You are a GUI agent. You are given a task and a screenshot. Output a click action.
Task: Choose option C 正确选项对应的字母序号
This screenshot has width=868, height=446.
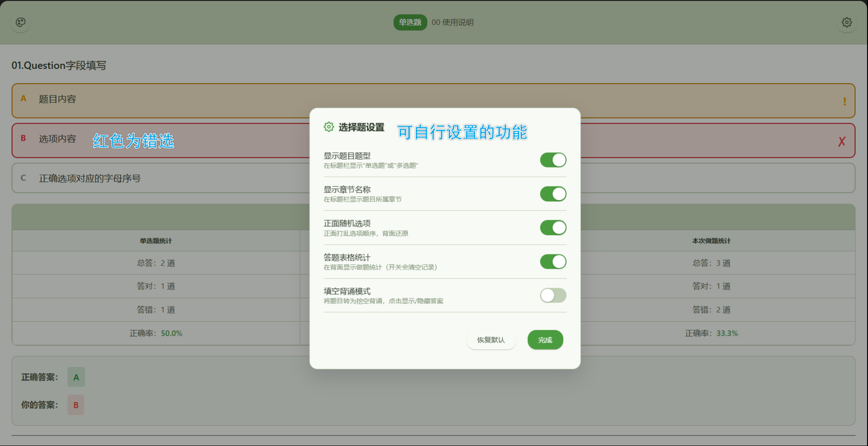point(433,178)
